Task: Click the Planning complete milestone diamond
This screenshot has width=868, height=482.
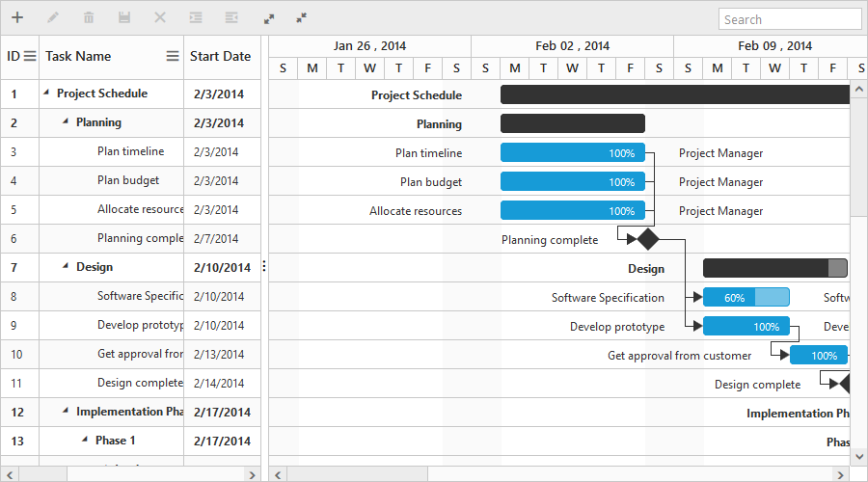Action: coord(648,240)
